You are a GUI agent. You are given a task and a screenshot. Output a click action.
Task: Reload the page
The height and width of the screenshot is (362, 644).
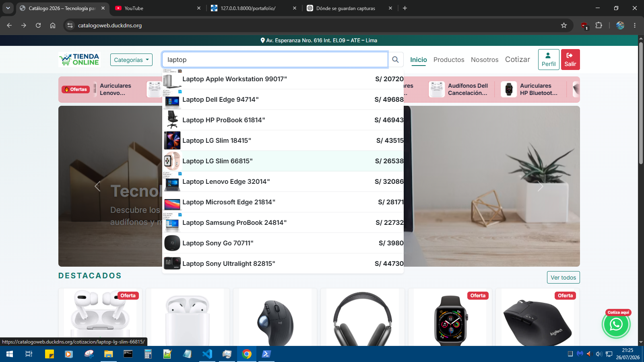pyautogui.click(x=38, y=25)
